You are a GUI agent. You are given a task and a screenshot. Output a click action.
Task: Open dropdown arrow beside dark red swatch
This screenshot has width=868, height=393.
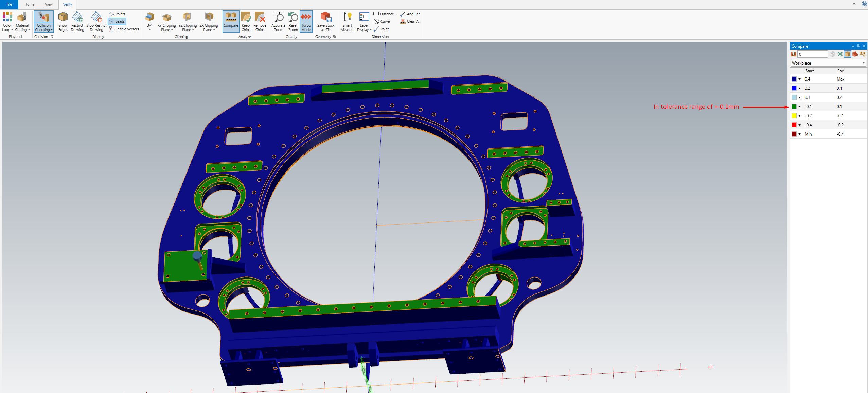(x=799, y=134)
